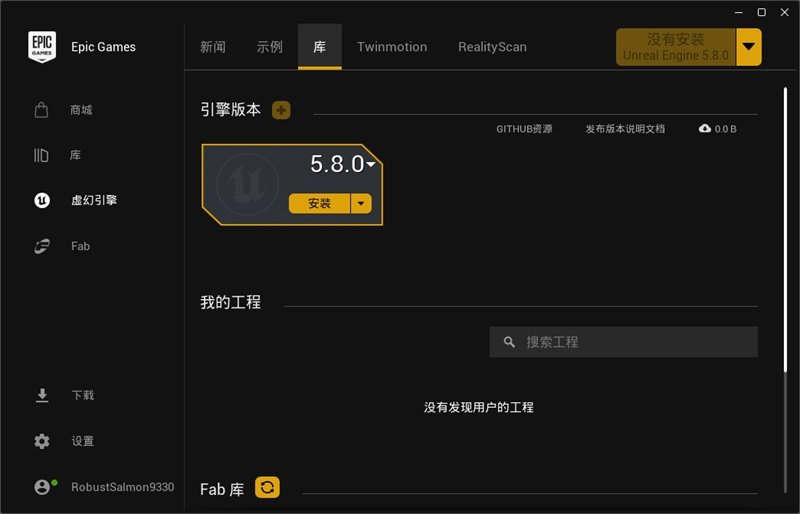Select the 虚幻引擎 Unreal logo icon
Screen dimensions: 800x514
(42, 200)
